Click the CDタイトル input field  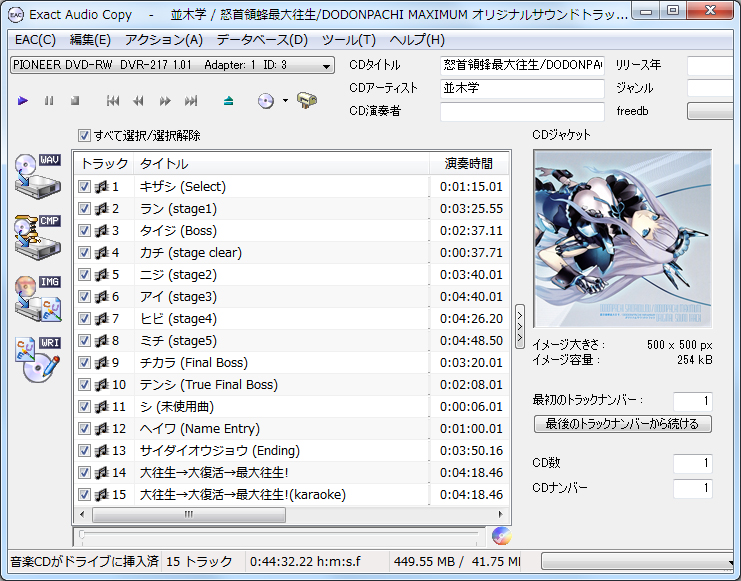pyautogui.click(x=523, y=65)
